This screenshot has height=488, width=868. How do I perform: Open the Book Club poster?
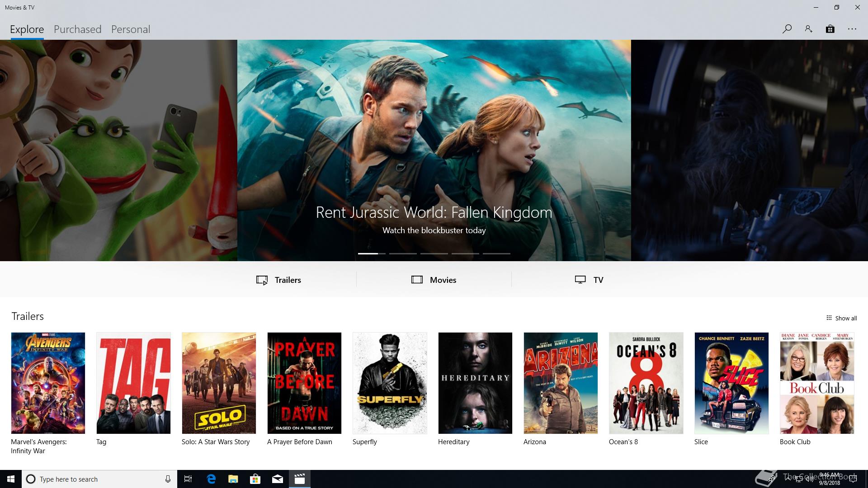(817, 383)
